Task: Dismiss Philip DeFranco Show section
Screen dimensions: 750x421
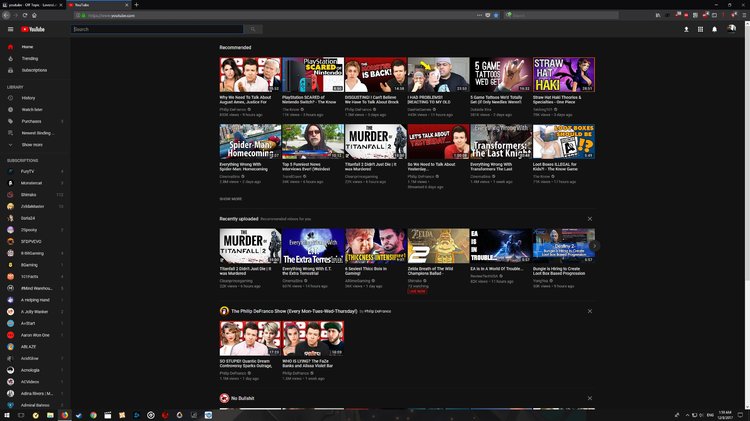Action: click(x=590, y=311)
